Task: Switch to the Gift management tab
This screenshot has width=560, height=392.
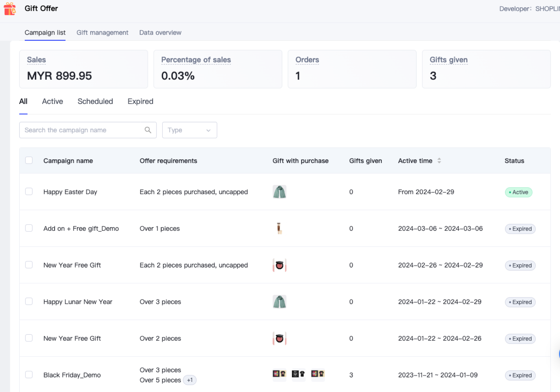Action: 102,33
